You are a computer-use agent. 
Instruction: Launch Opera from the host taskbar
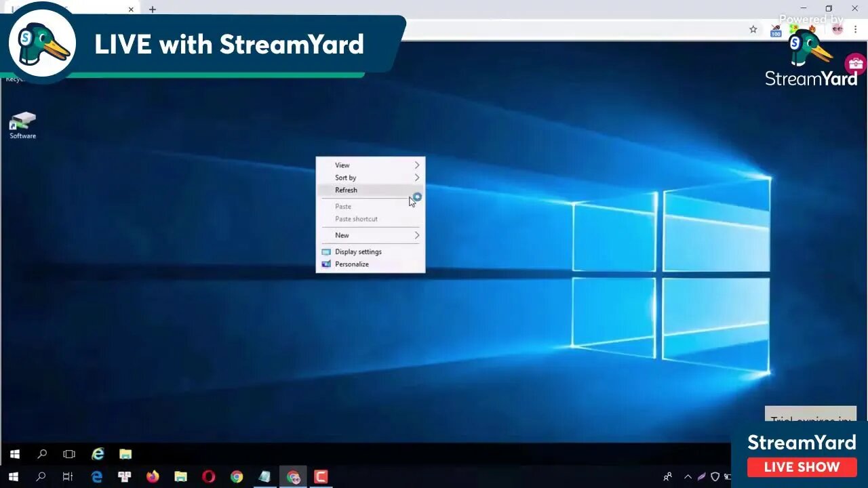pos(208,476)
